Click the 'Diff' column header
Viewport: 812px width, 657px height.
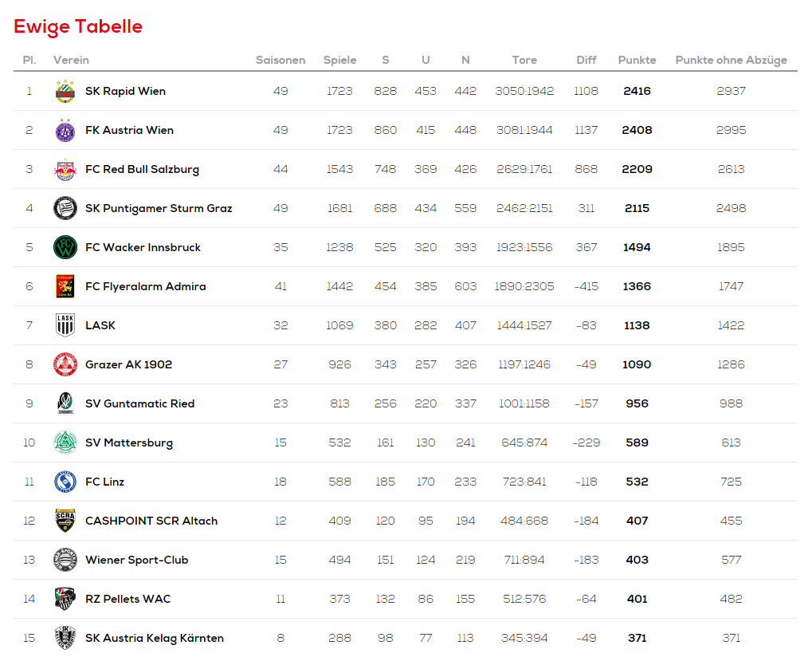[586, 60]
